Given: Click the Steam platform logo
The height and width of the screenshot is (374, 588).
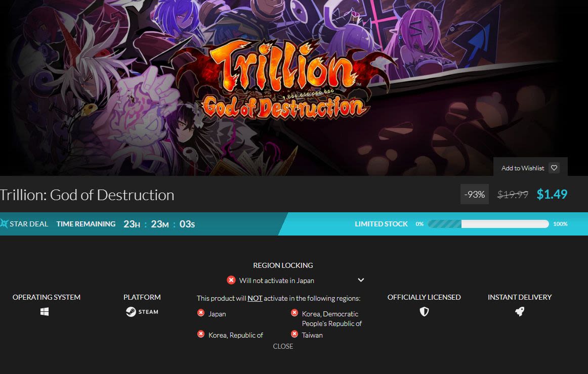Looking at the screenshot, I should pyautogui.click(x=142, y=311).
